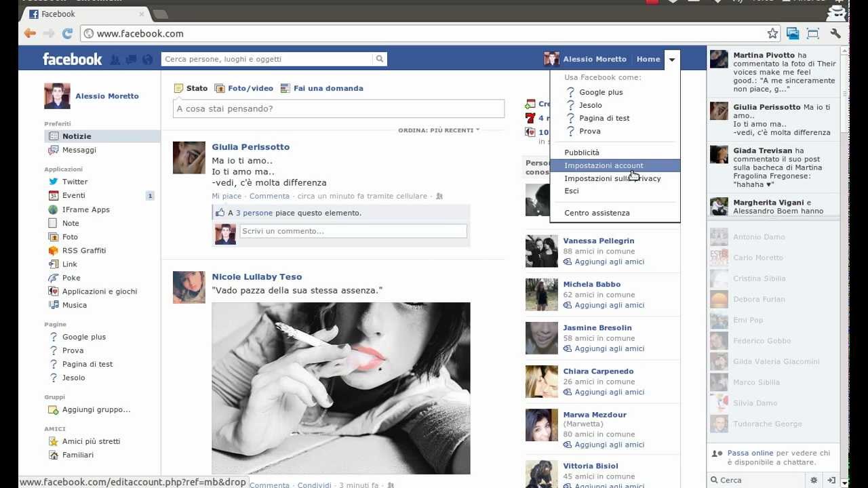Open Eventi in left sidebar
This screenshot has height=488, width=868.
pyautogui.click(x=73, y=195)
